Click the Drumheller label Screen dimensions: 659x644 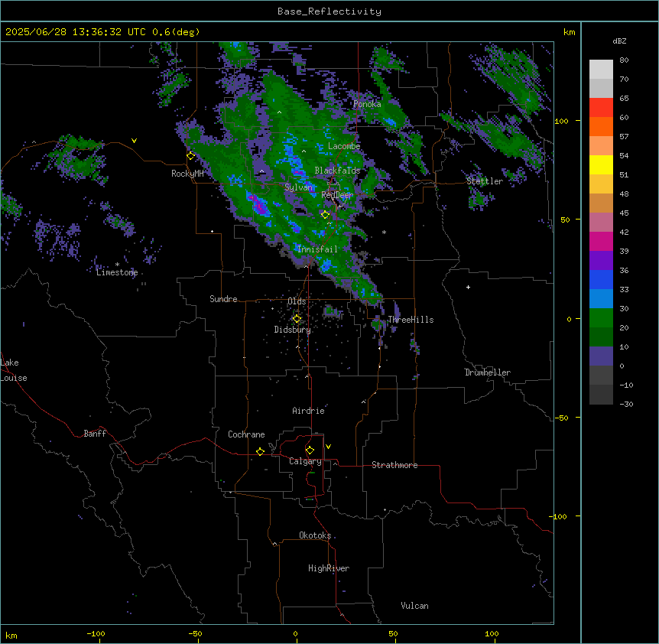[488, 372]
